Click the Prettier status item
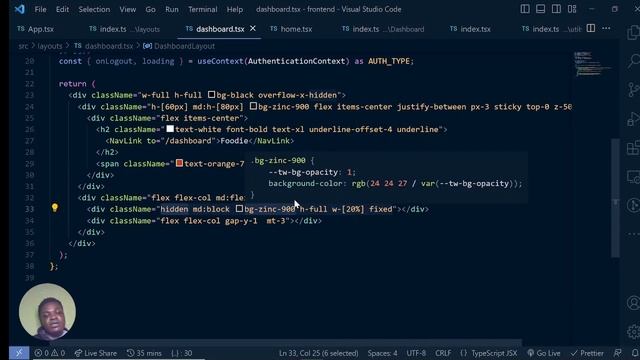Screen dimensions: 640x360 click(587, 353)
